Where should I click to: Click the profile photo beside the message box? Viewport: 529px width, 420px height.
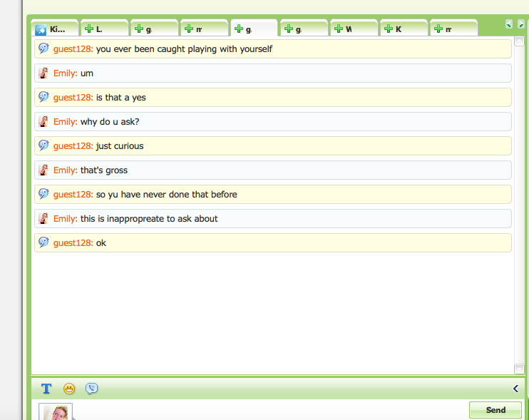point(56,412)
